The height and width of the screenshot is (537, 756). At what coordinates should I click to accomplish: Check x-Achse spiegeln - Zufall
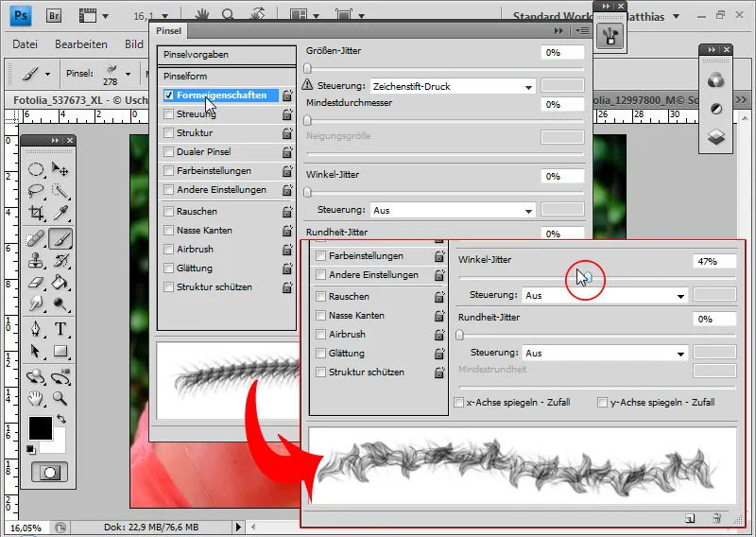(459, 402)
